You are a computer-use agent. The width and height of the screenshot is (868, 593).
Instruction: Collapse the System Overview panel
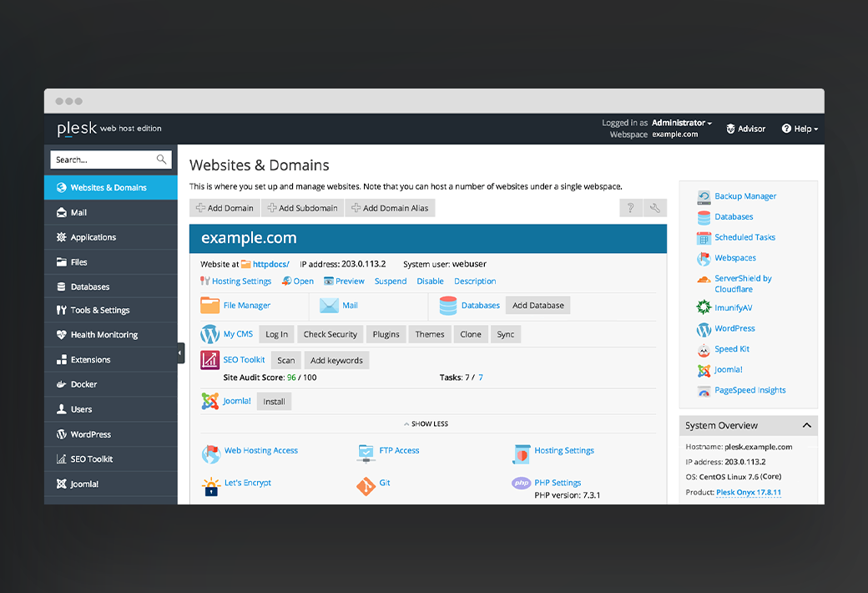(806, 426)
